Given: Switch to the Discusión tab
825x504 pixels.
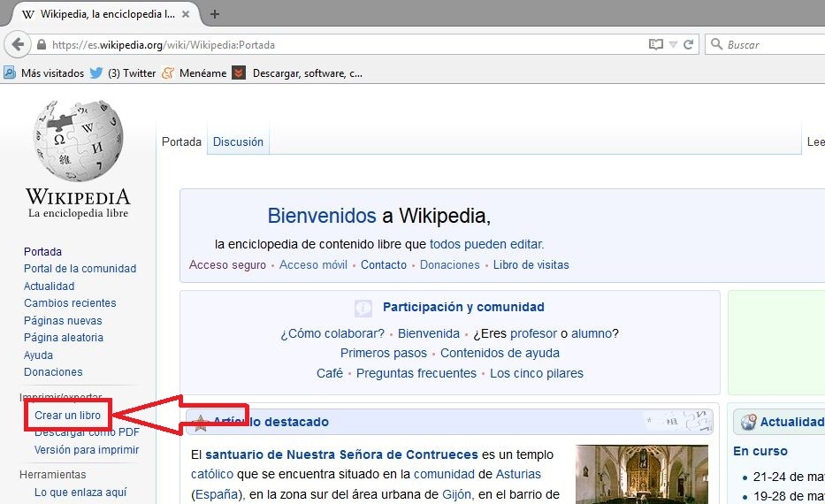Looking at the screenshot, I should (x=238, y=141).
